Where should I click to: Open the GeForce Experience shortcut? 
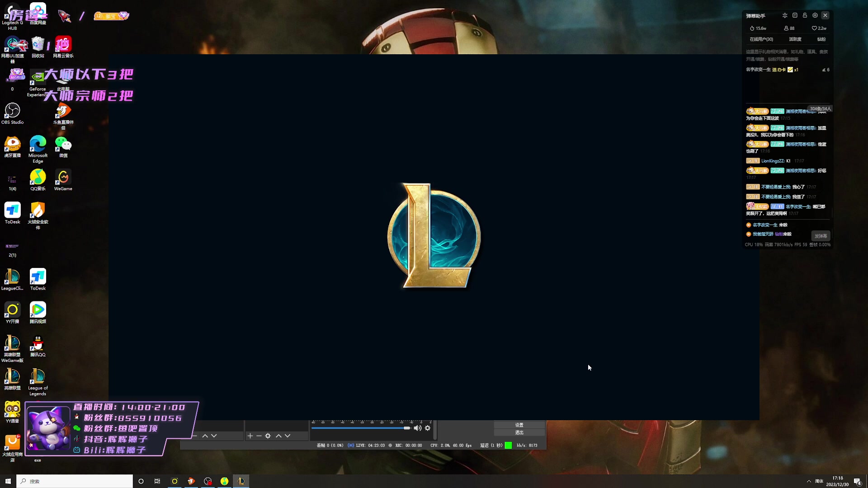(x=38, y=83)
